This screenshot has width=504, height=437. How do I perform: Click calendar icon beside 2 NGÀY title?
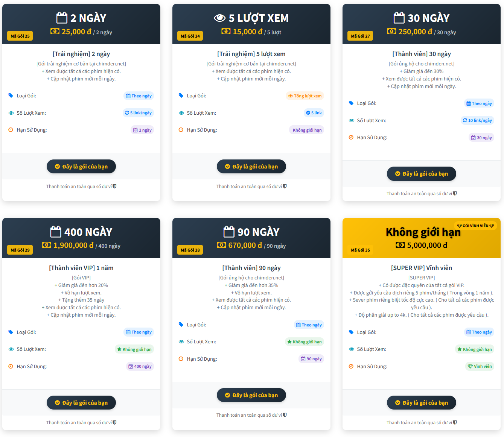tap(62, 18)
